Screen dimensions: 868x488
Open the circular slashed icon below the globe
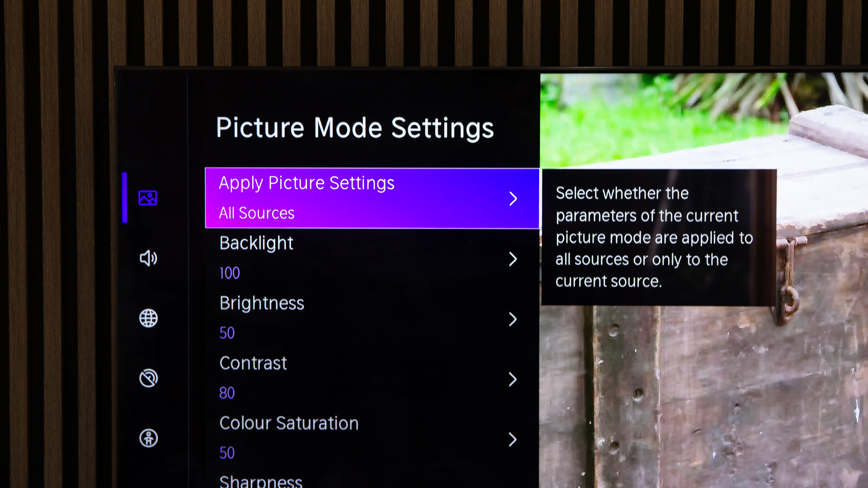point(148,378)
